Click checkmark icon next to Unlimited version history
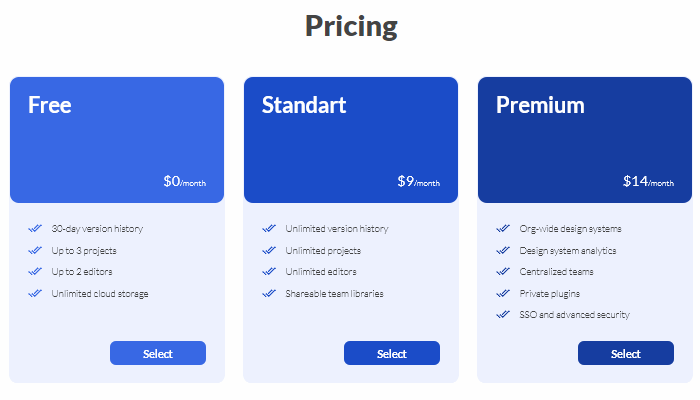The image size is (700, 400). 269,229
